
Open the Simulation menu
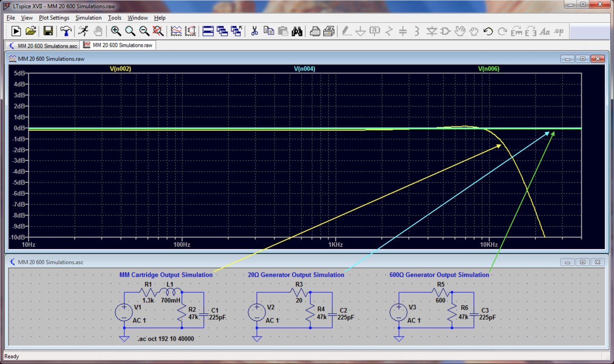tap(88, 18)
